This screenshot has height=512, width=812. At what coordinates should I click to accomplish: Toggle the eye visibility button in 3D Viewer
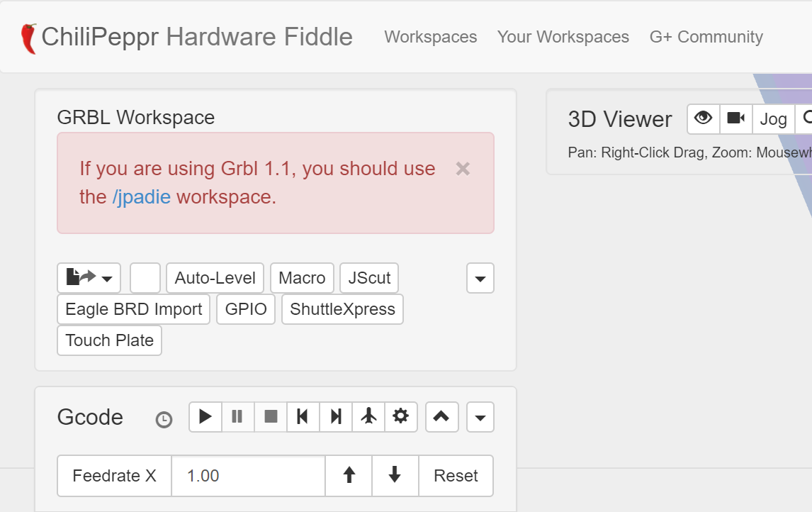703,118
